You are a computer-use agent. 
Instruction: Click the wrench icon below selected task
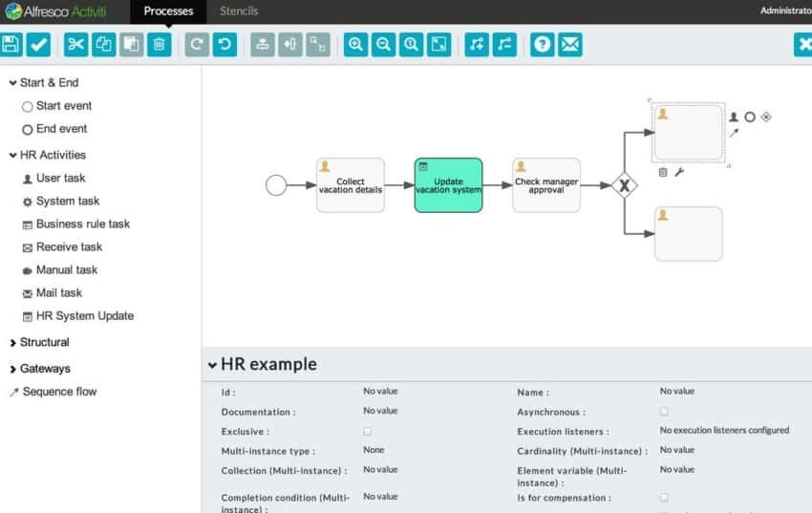679,172
